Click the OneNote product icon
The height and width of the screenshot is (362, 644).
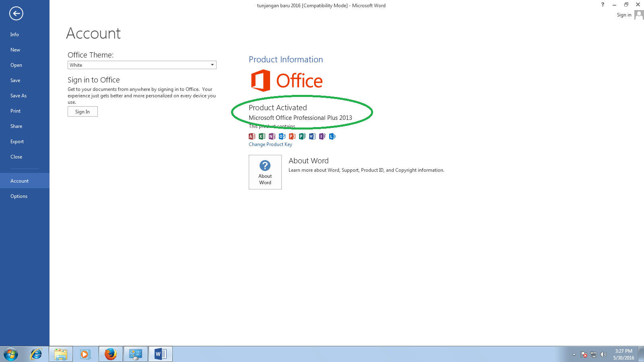click(272, 136)
